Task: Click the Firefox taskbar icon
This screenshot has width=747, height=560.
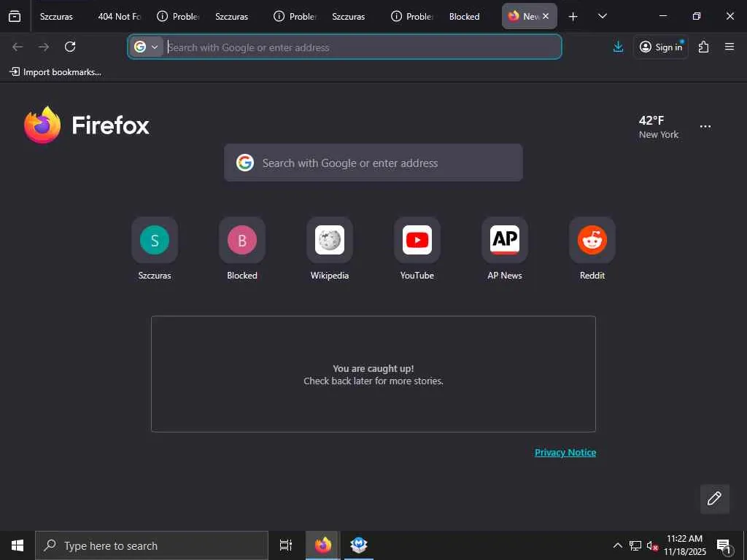Action: [322, 545]
